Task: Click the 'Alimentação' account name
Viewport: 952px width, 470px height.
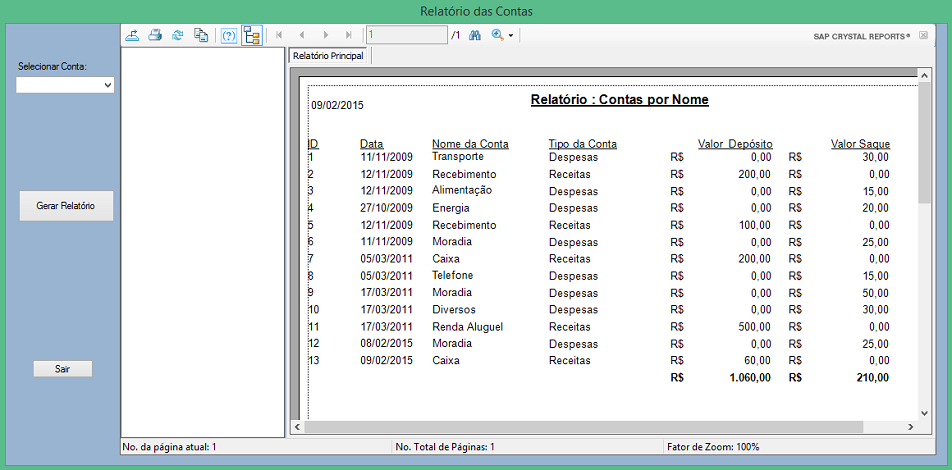Action: 462,190
